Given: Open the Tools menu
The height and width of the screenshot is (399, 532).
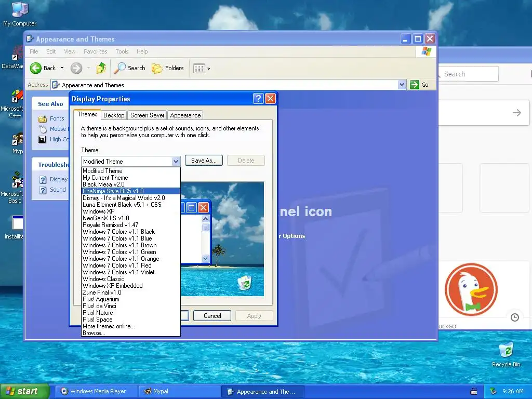Looking at the screenshot, I should (x=122, y=51).
